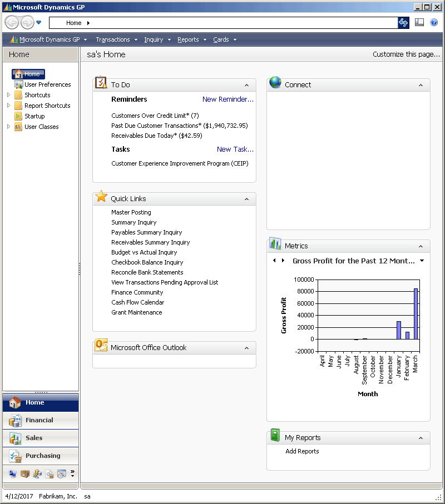
Task: Go forward with the Forward arrow button
Action: 27,22
